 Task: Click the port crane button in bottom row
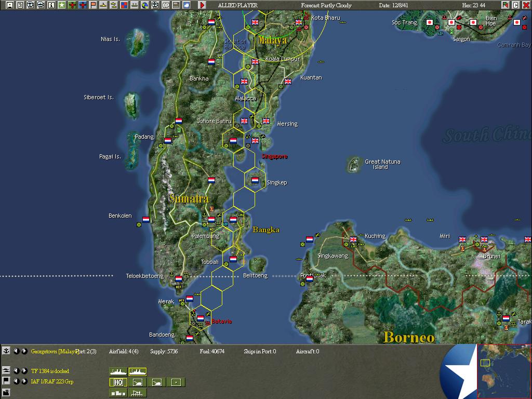137,393
